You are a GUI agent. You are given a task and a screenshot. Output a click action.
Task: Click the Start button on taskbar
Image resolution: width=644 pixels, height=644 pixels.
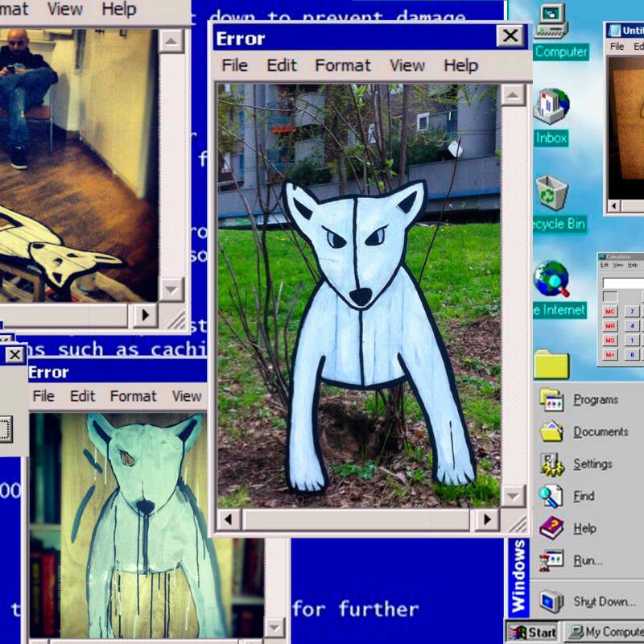point(532,633)
